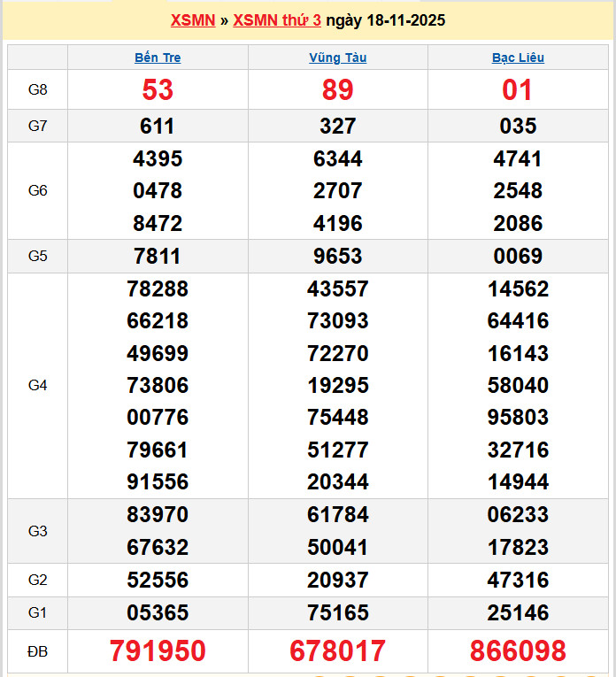Click the G4 row label

pos(37,385)
